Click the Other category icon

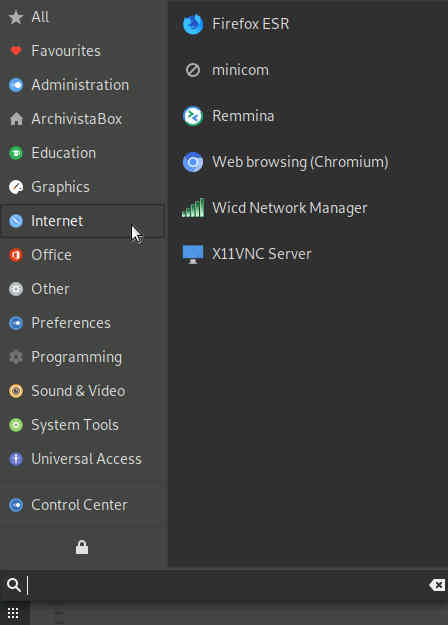[x=16, y=289]
